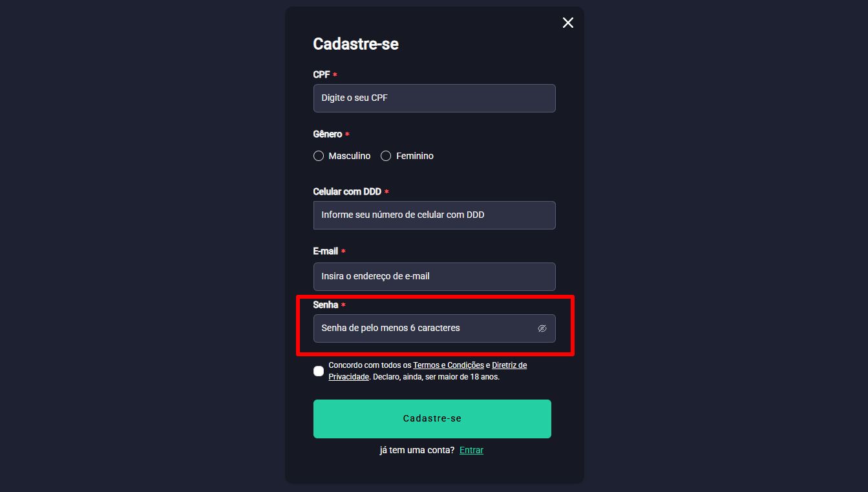Screen dimensions: 868x492
Task: Click the E-mail address input field
Action: coord(434,277)
